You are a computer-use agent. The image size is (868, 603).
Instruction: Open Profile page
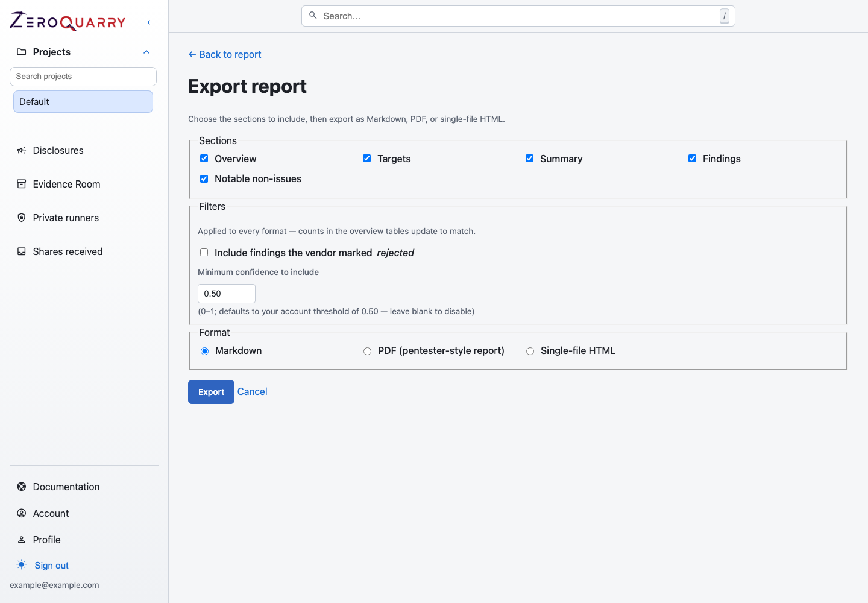point(46,540)
